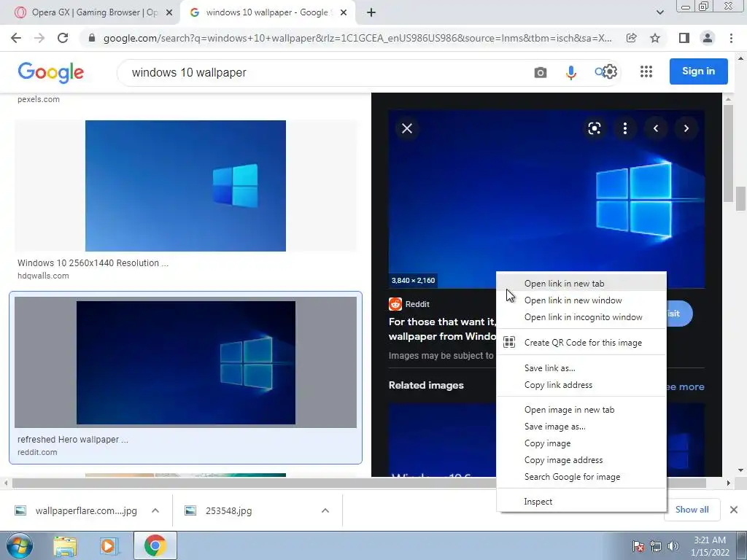Screen dimensions: 747x560
Task: Launch Windows Media Player from taskbar
Action: [108, 546]
